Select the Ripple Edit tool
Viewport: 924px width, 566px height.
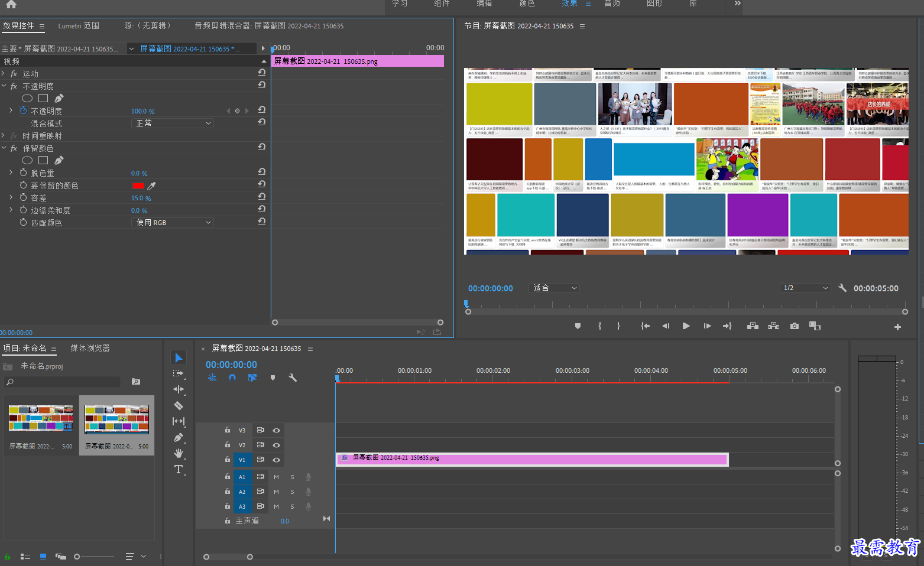click(x=179, y=389)
